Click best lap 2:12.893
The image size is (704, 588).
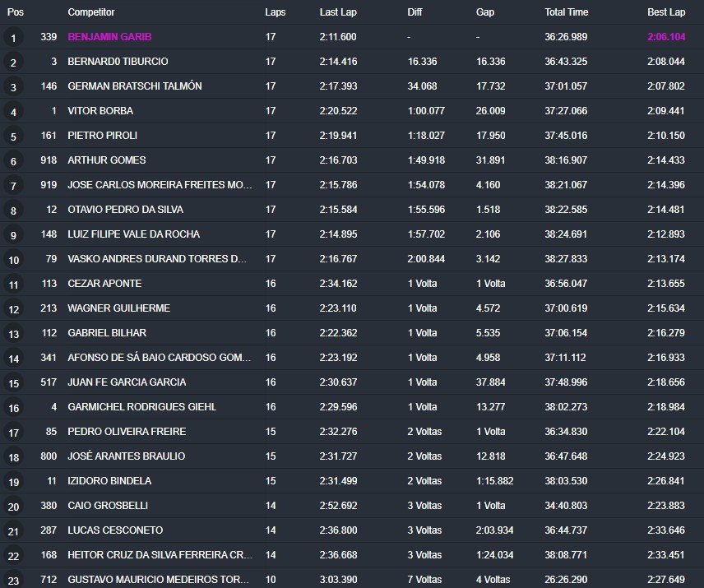(x=666, y=234)
